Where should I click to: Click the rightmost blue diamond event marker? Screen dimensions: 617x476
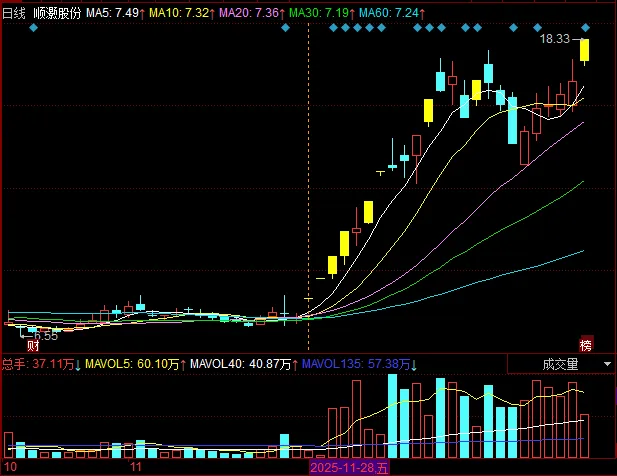coord(586,28)
